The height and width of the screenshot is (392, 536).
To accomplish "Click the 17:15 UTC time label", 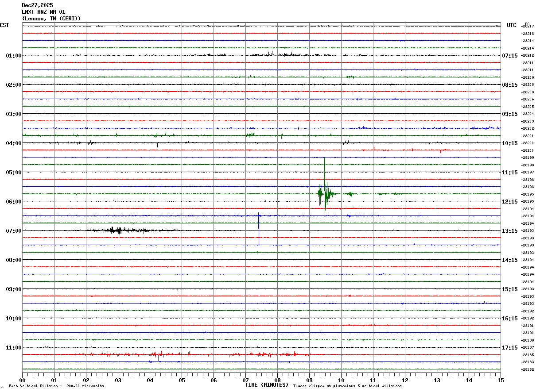I will pos(510,348).
